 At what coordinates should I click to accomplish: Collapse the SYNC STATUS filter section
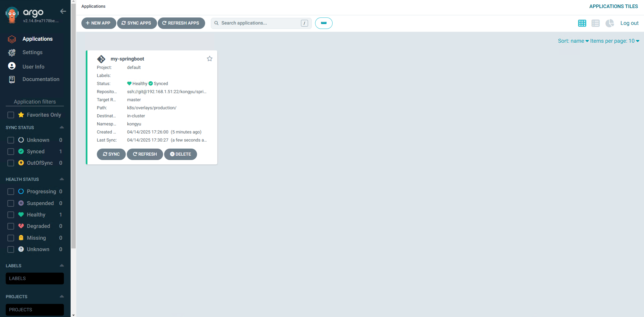coord(62,127)
